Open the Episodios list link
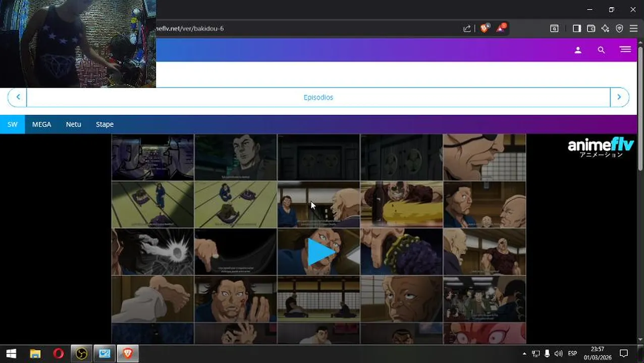644x363 pixels. point(318,97)
